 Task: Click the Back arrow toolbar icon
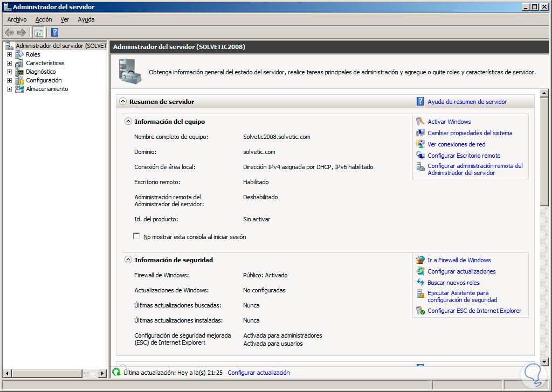coord(9,33)
